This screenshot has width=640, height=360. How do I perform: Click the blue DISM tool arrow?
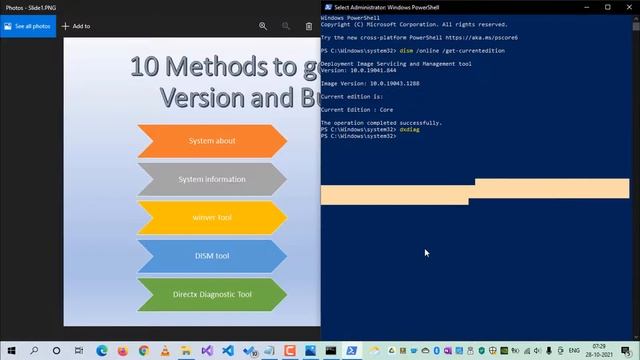click(x=212, y=256)
